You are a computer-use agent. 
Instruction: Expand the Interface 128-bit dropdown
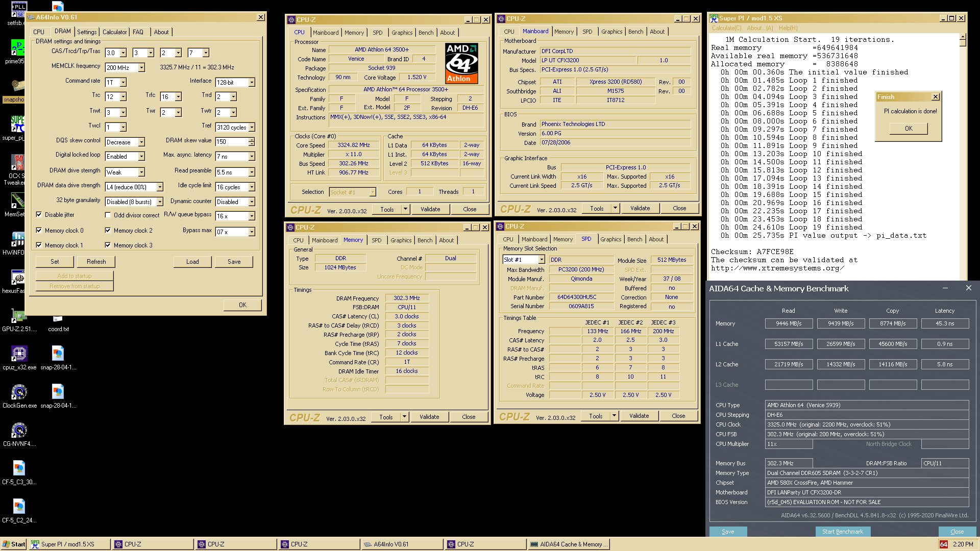[x=252, y=83]
